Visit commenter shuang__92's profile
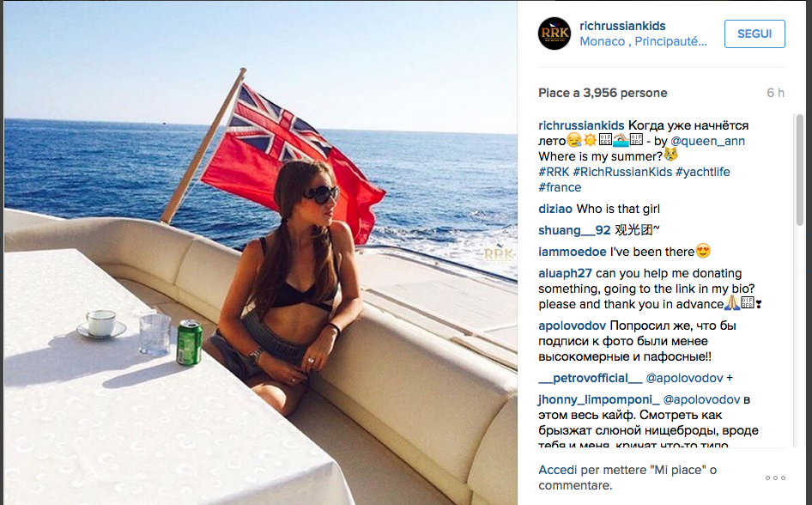 [574, 230]
